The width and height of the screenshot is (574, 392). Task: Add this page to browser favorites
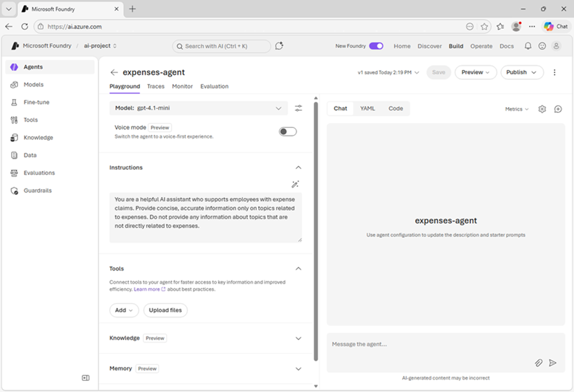coord(484,27)
